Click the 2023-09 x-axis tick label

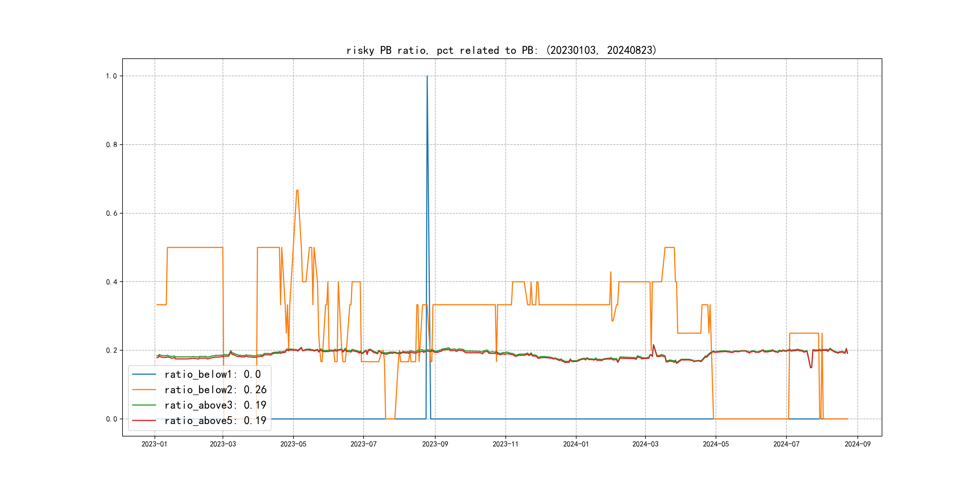click(435, 444)
